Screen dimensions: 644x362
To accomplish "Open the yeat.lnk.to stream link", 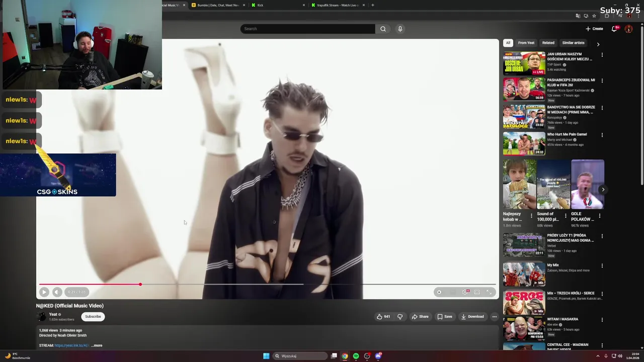I will click(x=71, y=345).
